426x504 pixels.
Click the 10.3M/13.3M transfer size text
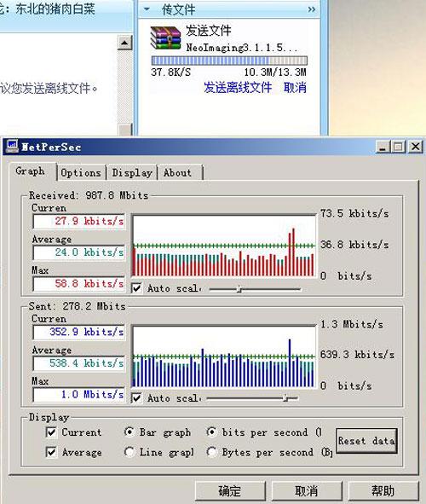(275, 72)
